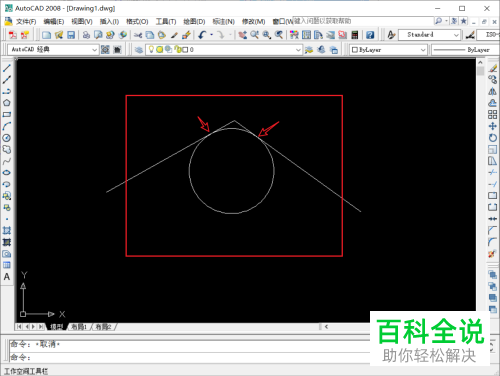Viewport: 500px width, 376px height.
Task: Open the ByLayer color dropdown
Action: tap(389, 50)
